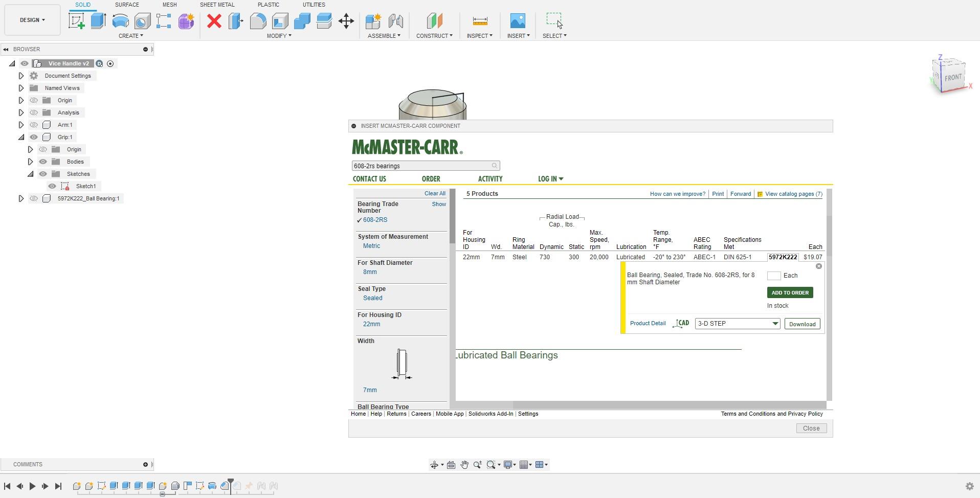Switch to the SHEET METAL tab
This screenshot has width=980, height=498.
click(x=217, y=5)
